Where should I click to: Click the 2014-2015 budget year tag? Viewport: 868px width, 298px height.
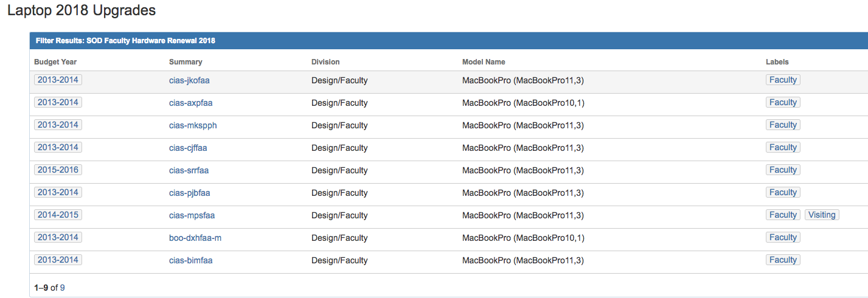[x=58, y=215]
